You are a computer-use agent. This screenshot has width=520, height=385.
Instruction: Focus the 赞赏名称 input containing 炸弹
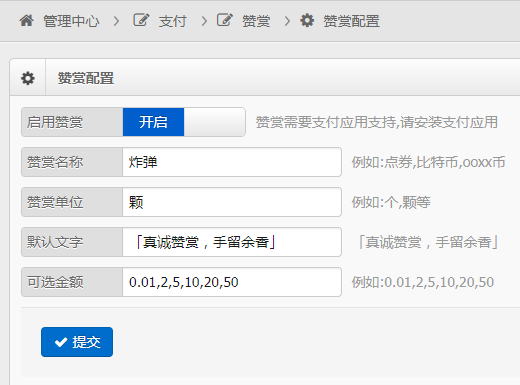coord(232,162)
